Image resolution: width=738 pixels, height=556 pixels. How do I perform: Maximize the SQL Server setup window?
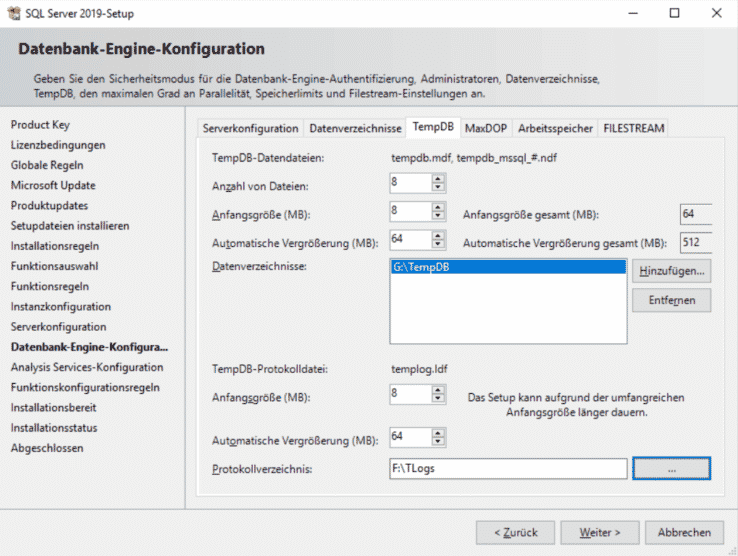click(674, 13)
